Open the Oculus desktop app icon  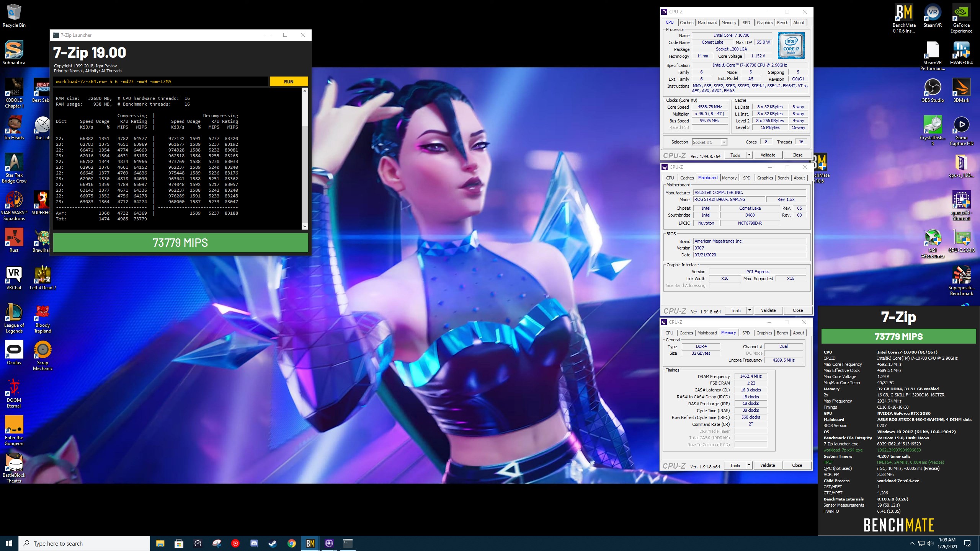coord(14,353)
